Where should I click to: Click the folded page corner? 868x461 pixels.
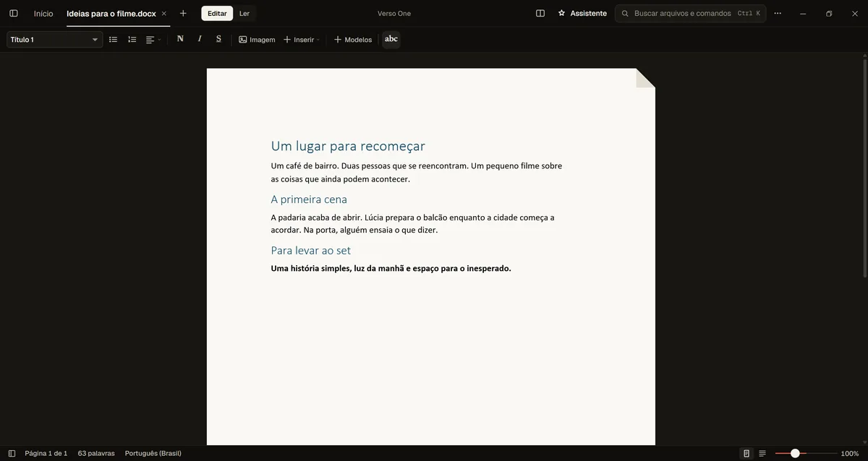pos(645,78)
